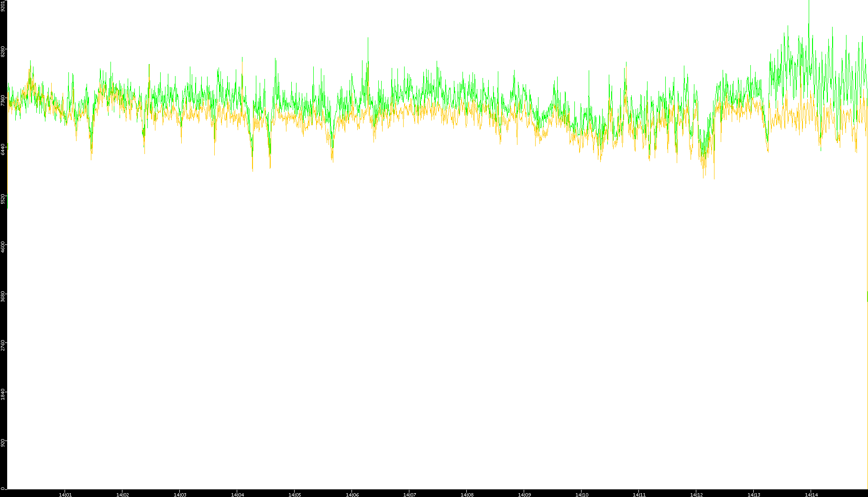The height and width of the screenshot is (497, 868).
Task: Select the 4600 value axis label
Action: tap(3, 247)
